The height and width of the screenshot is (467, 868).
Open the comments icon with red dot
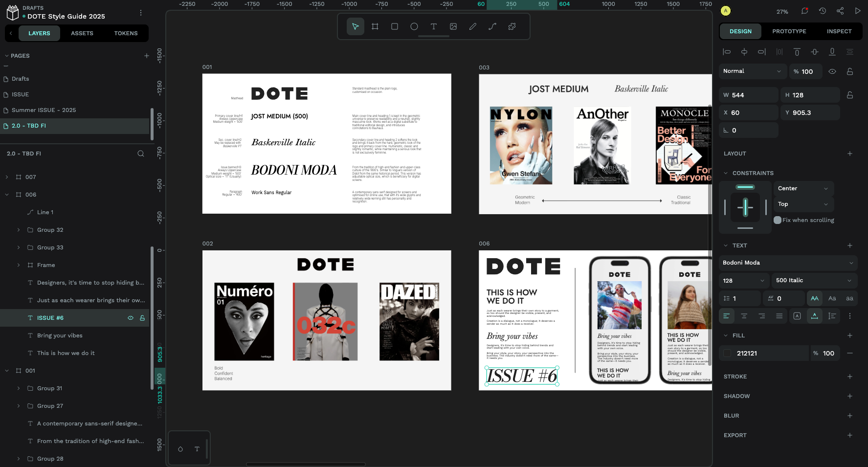(x=804, y=11)
